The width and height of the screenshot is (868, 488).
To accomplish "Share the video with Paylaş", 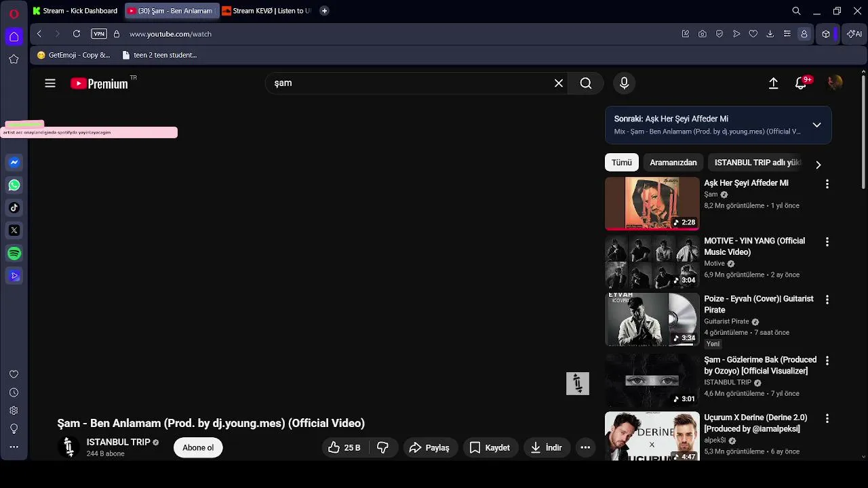I will tap(430, 447).
